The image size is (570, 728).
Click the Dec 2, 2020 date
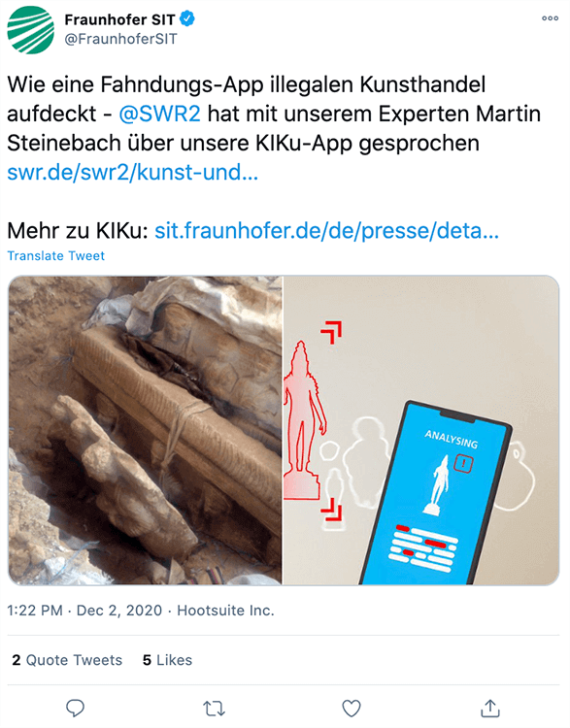point(118,611)
